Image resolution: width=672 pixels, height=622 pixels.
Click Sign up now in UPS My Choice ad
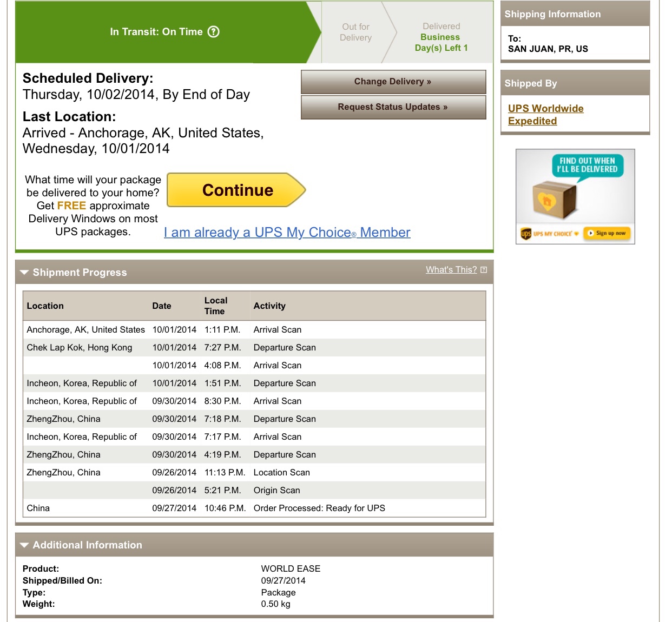pos(607,233)
